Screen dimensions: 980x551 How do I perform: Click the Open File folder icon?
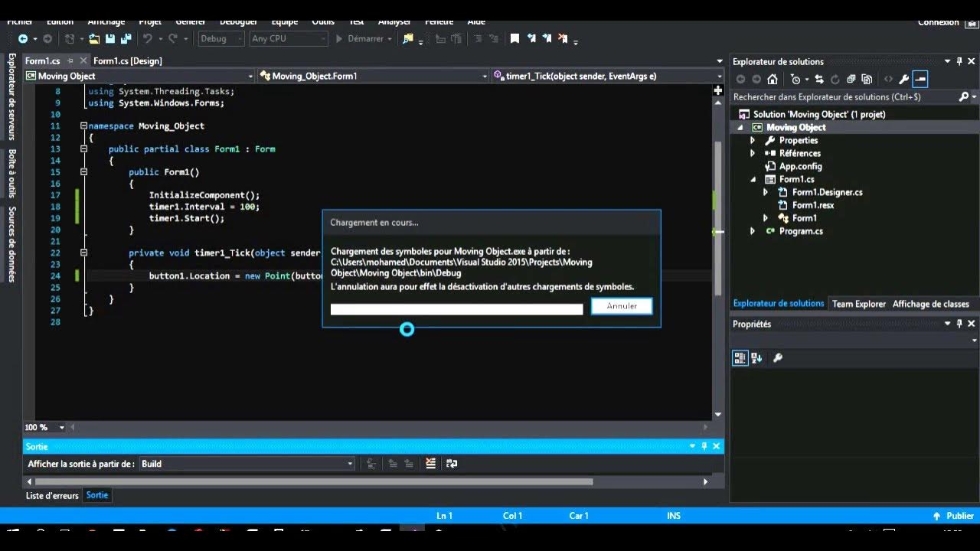[x=94, y=38]
